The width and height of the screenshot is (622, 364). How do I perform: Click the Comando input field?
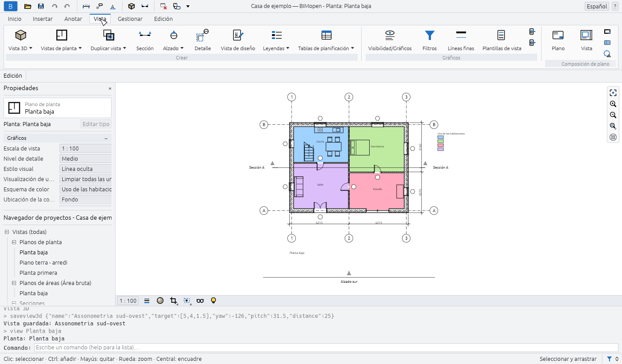click(326, 348)
